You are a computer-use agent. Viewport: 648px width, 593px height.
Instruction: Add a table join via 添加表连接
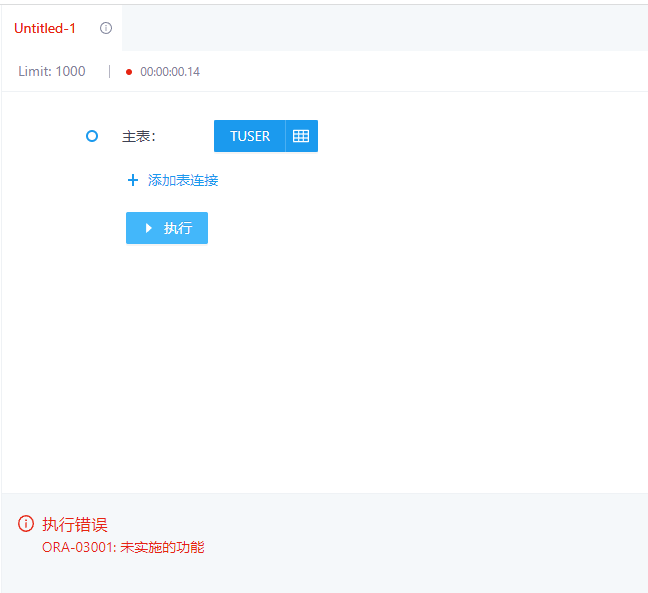[x=183, y=180]
